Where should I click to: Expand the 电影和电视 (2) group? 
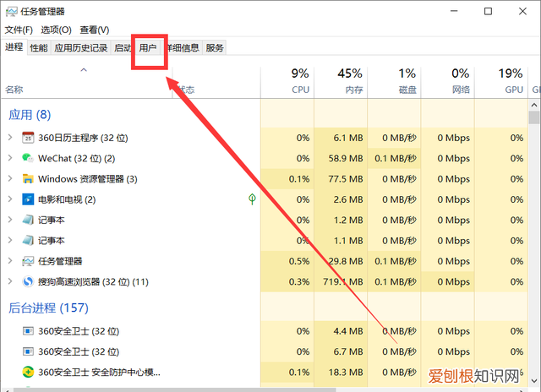click(x=10, y=199)
